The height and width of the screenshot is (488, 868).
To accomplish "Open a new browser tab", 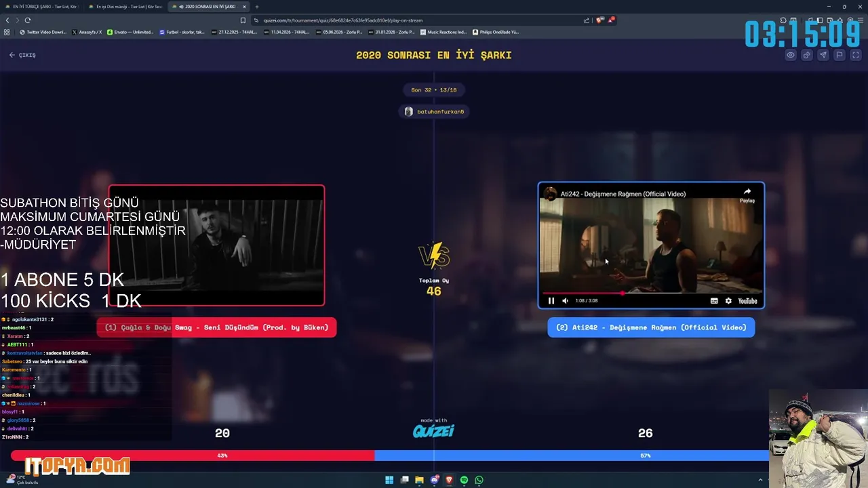I will 257,7.
